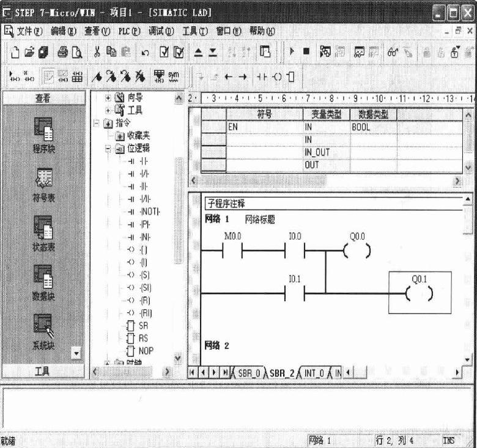This screenshot has width=477, height=448.
Task: Collapse the 位逻辑 tree node
Action: click(108, 149)
